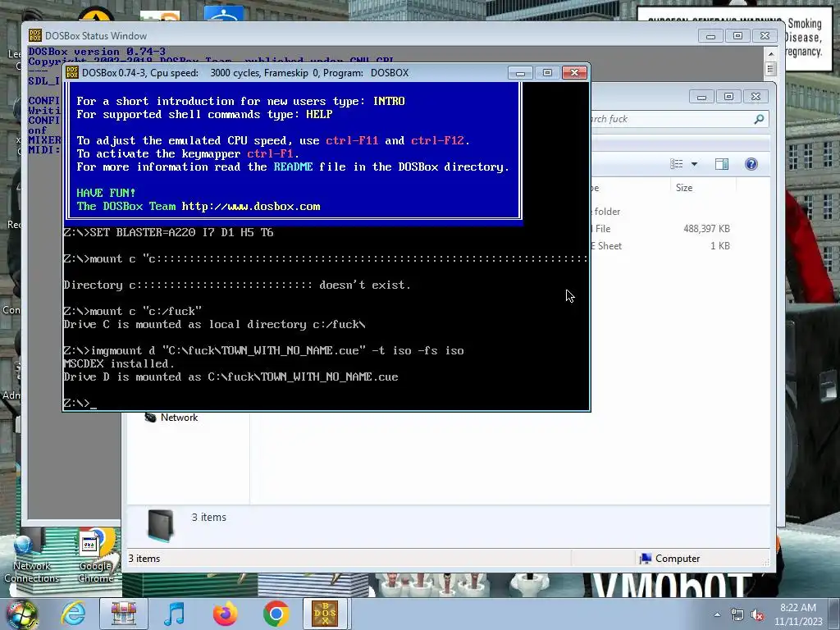Switch to the DOSBox taskbar button
This screenshot has height=630, width=840.
[326, 614]
